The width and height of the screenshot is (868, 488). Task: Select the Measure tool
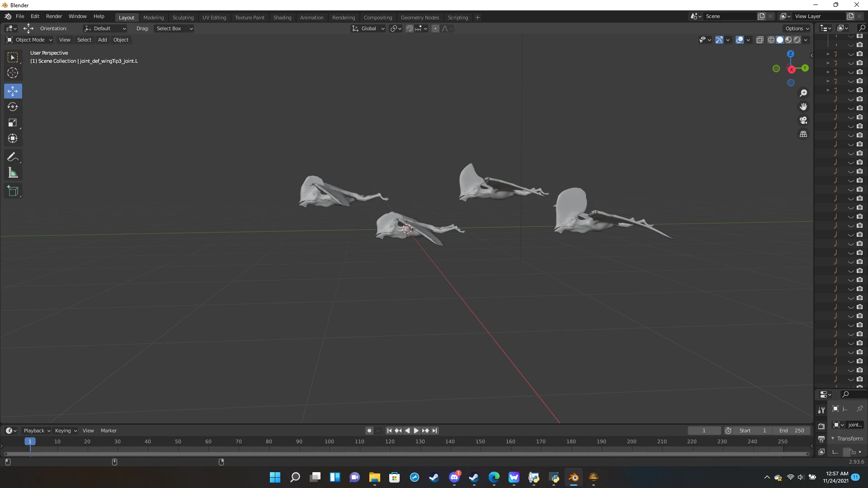click(x=13, y=173)
